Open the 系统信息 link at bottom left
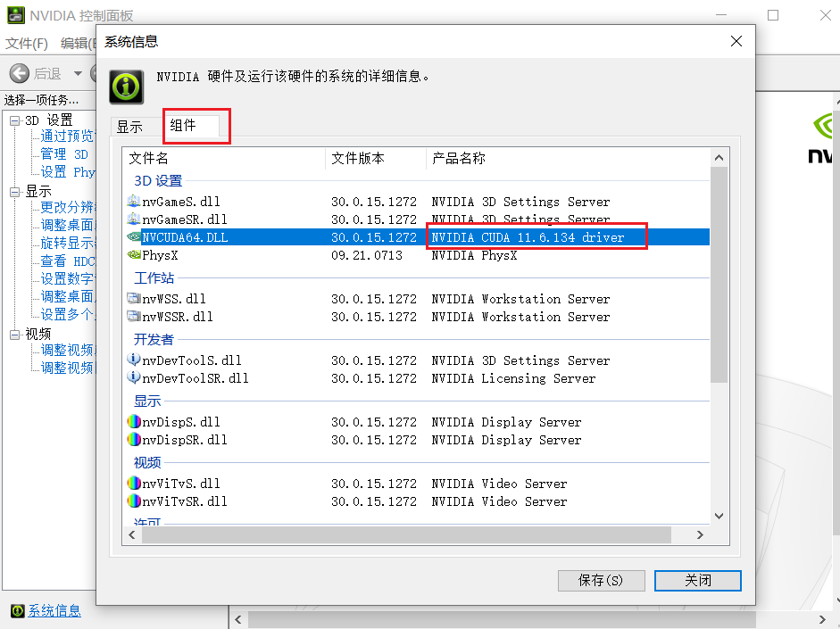The width and height of the screenshot is (840, 629). coord(54,611)
